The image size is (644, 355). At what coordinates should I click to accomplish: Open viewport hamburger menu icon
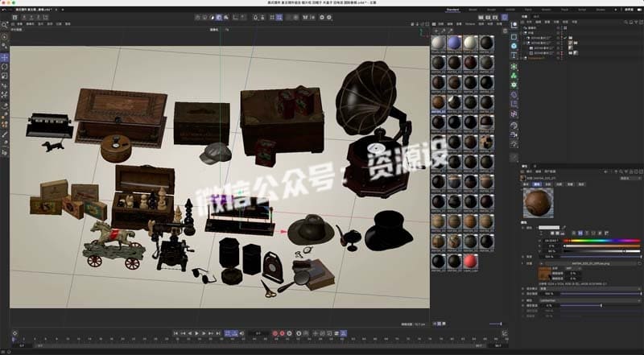13,24
